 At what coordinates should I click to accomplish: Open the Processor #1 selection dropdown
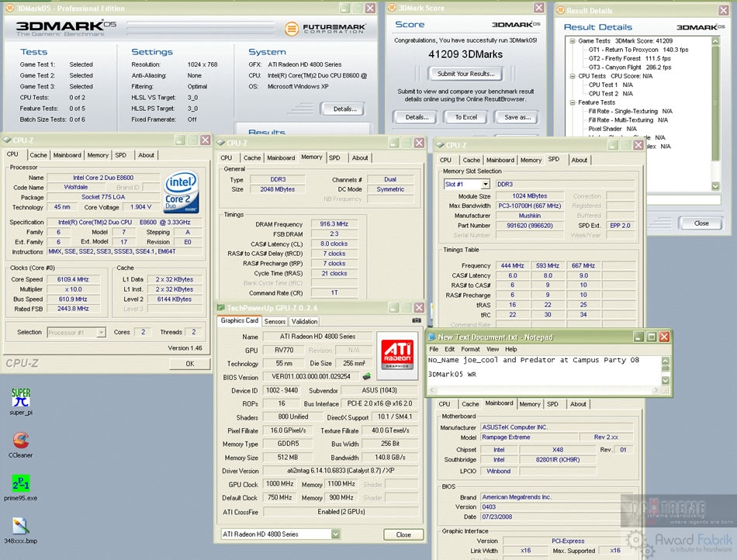(101, 333)
